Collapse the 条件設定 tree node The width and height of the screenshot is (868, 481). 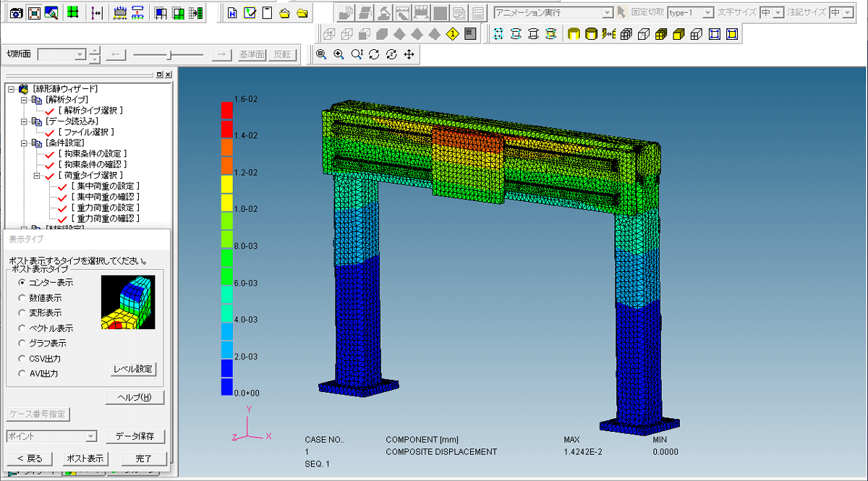pos(24,143)
